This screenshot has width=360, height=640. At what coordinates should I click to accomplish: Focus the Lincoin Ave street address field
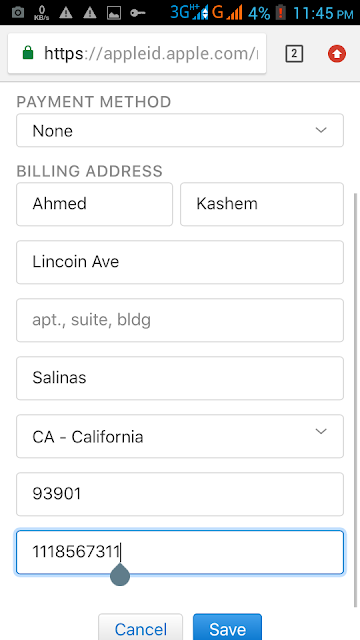pyautogui.click(x=180, y=262)
